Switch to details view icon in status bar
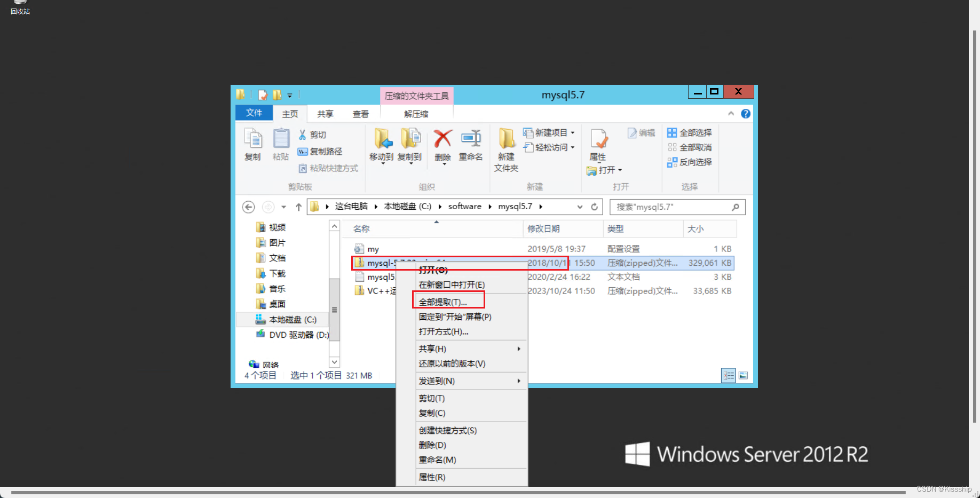980x498 pixels. (x=729, y=375)
